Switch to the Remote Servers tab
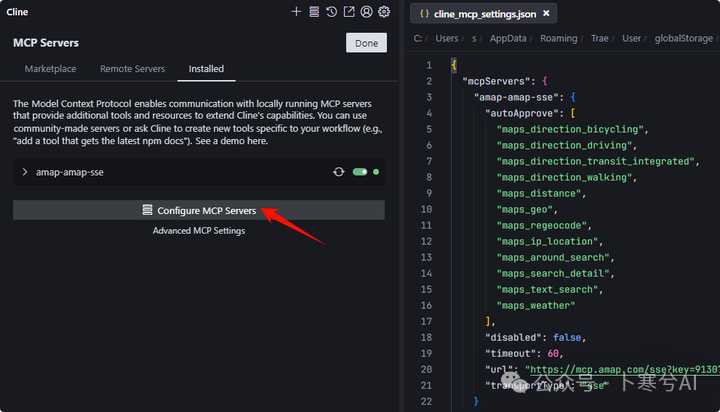 click(132, 69)
